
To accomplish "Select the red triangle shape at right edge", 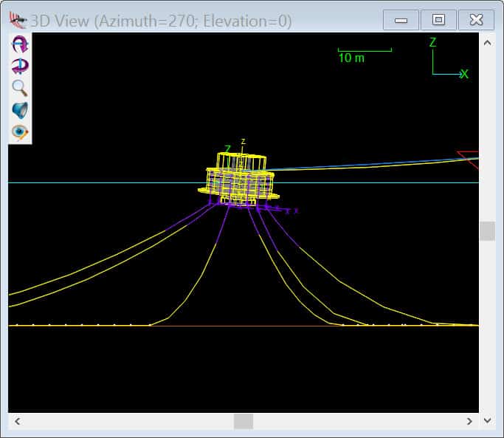I will (x=469, y=156).
